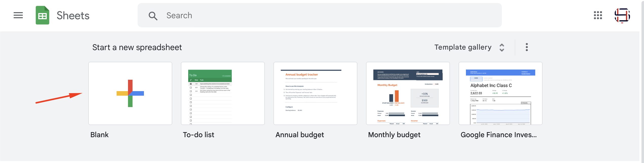The image size is (644, 163).
Task: Click the Monthly budget label
Action: tap(394, 135)
